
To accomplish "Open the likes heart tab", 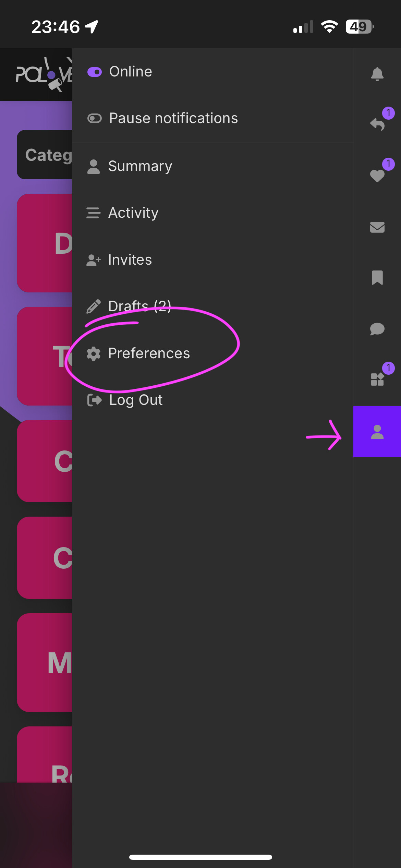I will point(377,176).
